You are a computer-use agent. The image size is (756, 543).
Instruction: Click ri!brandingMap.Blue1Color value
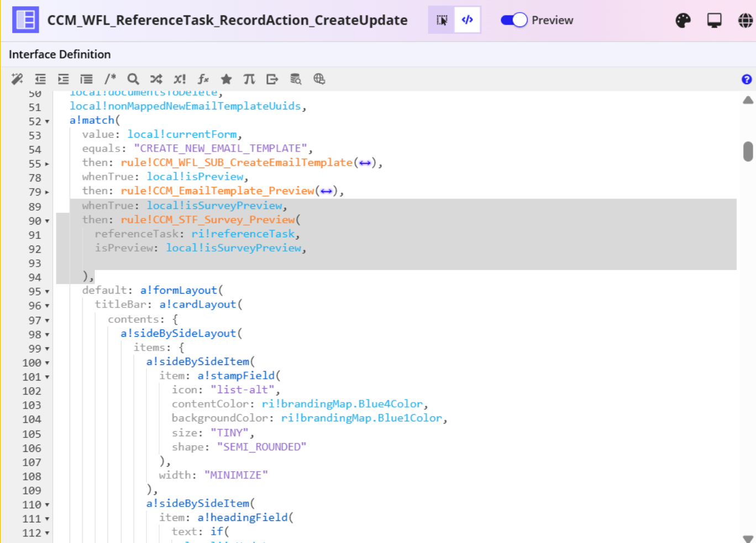pos(361,418)
